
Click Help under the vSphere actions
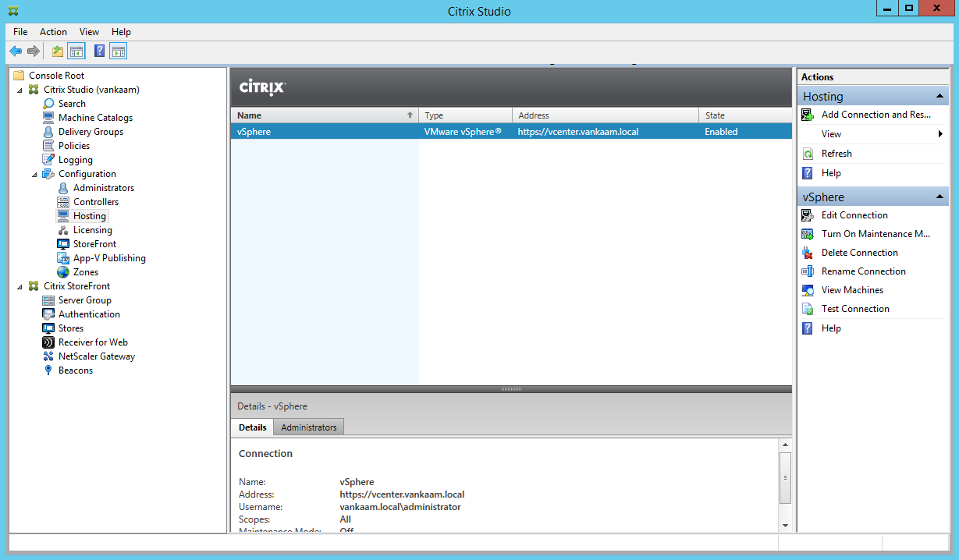click(831, 328)
